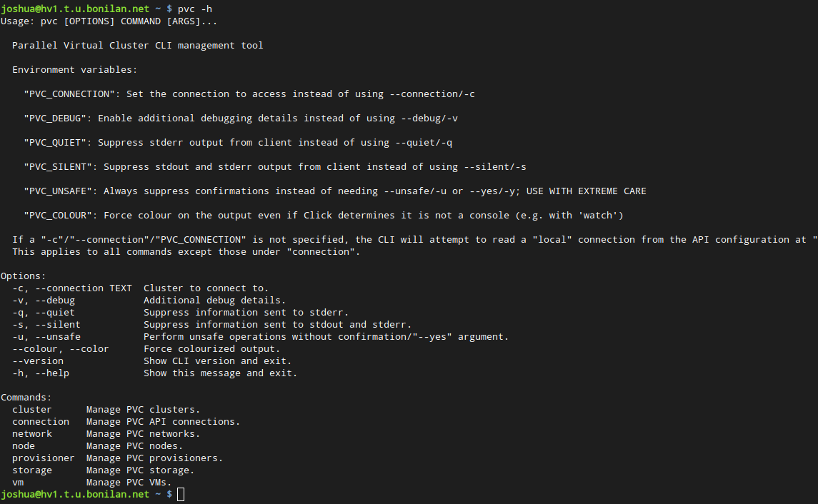Screen dimensions: 818x504
Task: Click the "-u, --unsafe" option flag
Action: tap(46, 337)
